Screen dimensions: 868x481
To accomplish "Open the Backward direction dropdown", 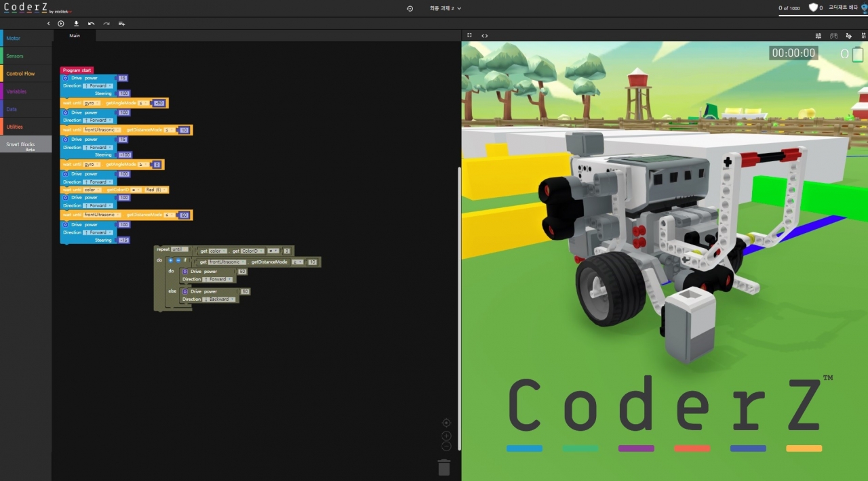I will click(219, 299).
